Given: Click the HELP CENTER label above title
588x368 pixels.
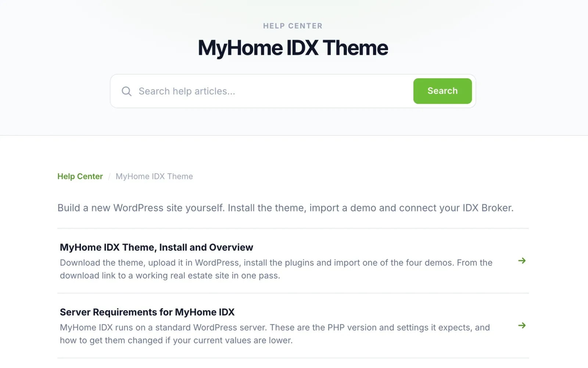Looking at the screenshot, I should tap(293, 26).
